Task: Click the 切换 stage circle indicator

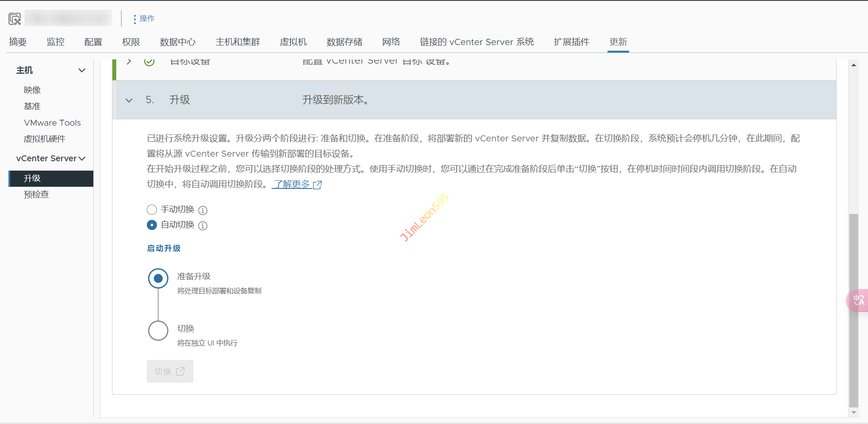Action: click(x=158, y=330)
